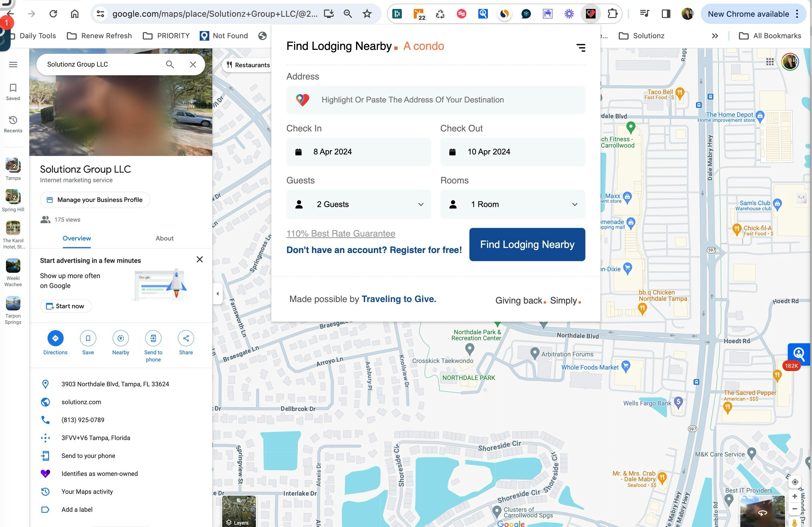Open the Google Maps hamburger menu

(x=13, y=65)
